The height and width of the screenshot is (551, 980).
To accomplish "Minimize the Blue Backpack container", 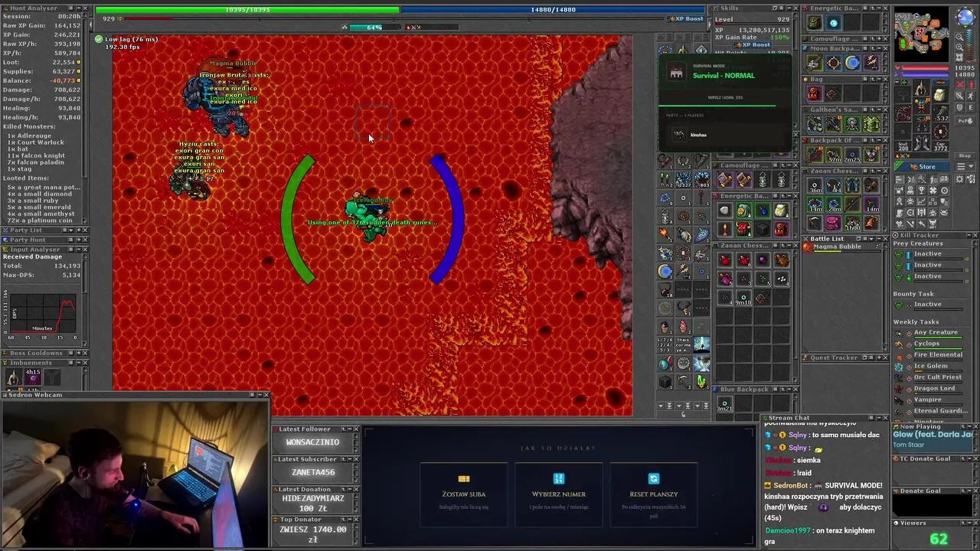I will [x=789, y=389].
